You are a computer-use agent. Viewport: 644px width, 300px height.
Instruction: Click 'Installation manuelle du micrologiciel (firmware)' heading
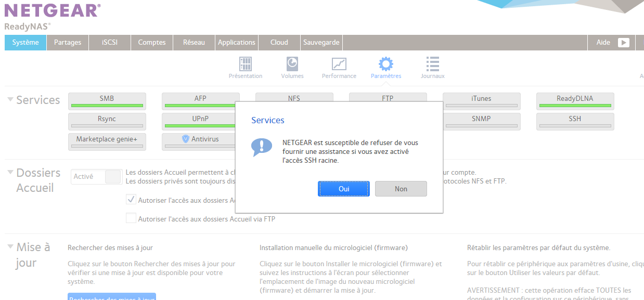pos(333,248)
